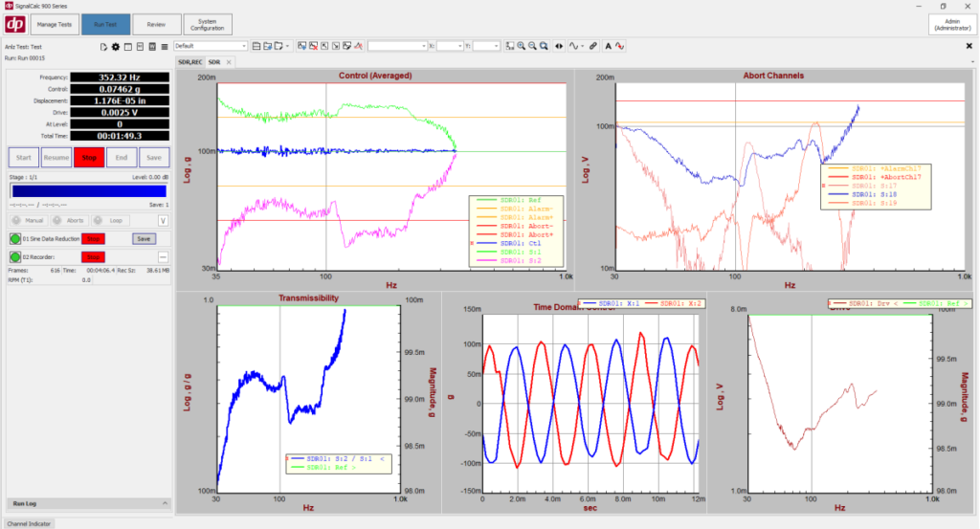This screenshot has width=980, height=529.
Task: Click the remove signal from graph icon
Action: [x=313, y=46]
